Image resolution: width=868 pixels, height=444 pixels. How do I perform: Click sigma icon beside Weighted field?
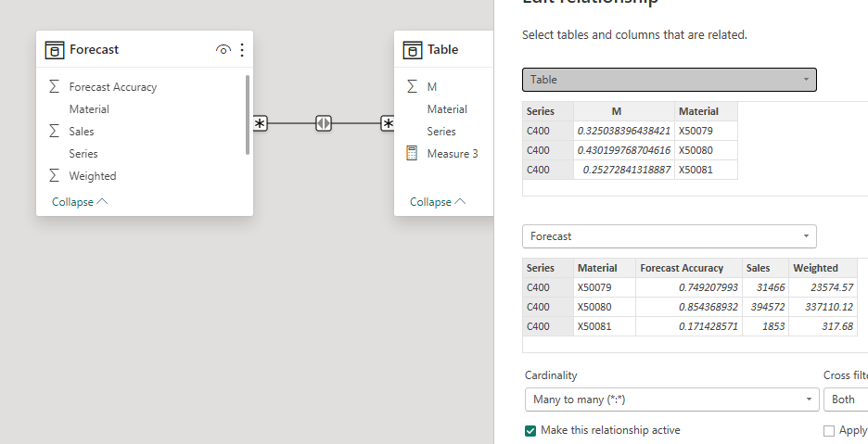pyautogui.click(x=54, y=175)
